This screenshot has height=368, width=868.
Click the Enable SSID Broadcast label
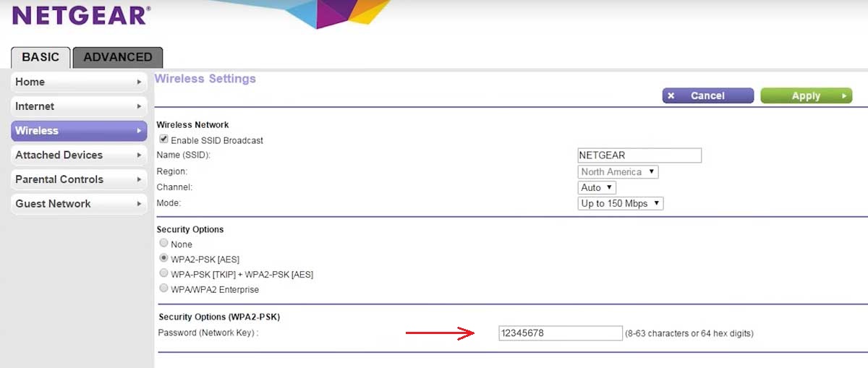click(217, 141)
